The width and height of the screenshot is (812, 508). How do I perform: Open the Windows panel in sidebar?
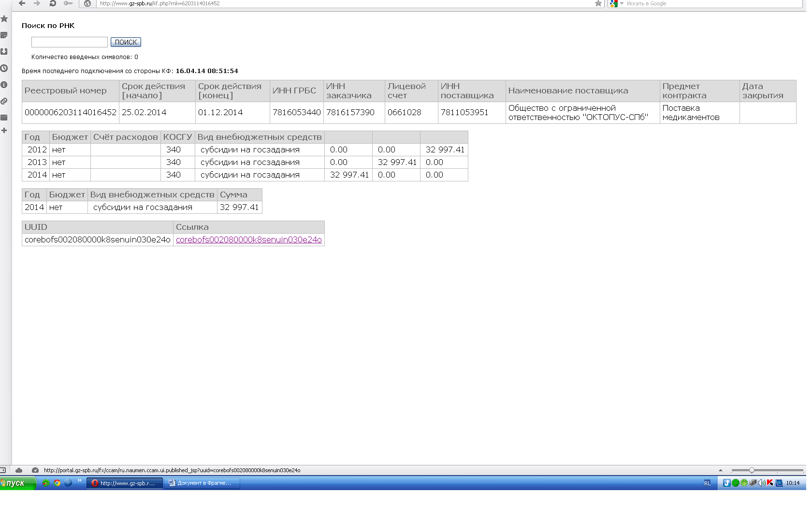pos(4,118)
